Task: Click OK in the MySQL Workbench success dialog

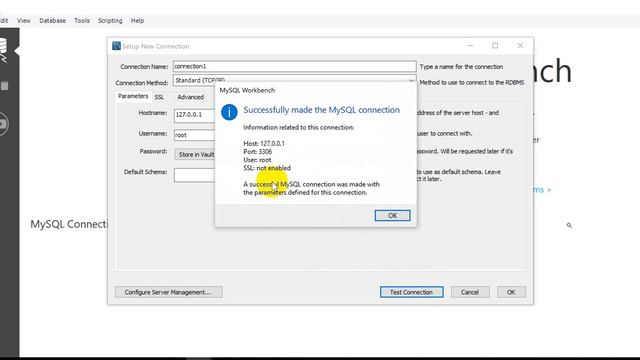Action: 392,216
